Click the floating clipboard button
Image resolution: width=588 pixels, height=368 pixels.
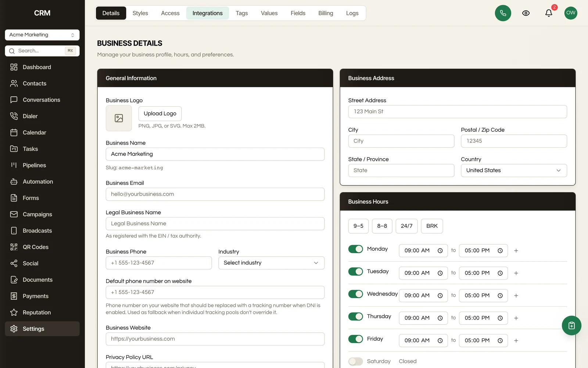[571, 325]
